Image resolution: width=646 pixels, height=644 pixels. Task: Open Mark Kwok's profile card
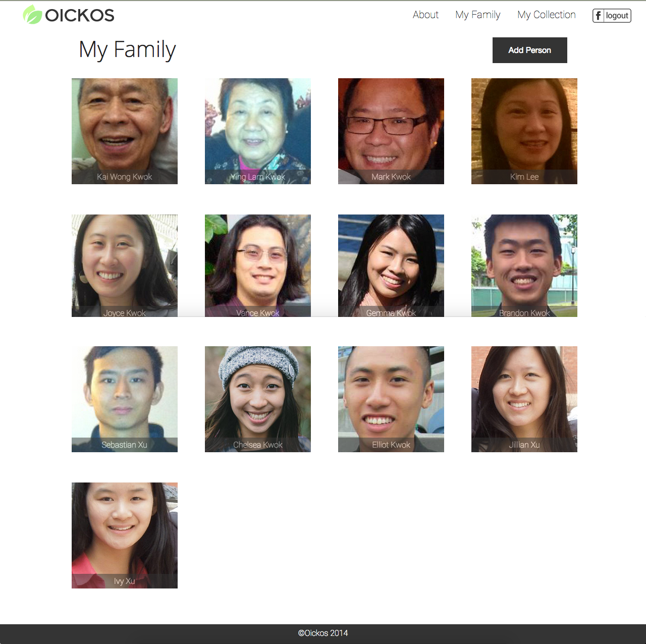[x=391, y=131]
